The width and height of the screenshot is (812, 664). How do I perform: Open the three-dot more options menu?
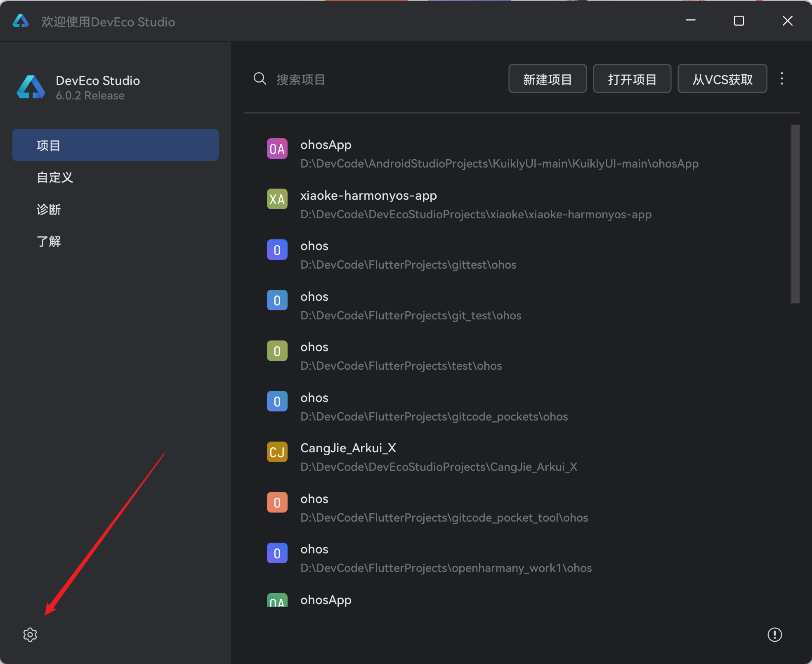782,78
